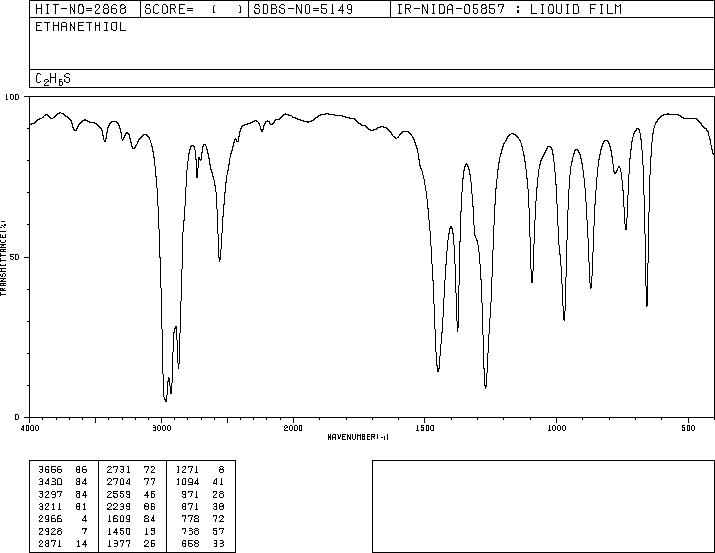The height and width of the screenshot is (553, 715).
Task: Click transmittance value 19 beside 1450
Action: coord(150,532)
